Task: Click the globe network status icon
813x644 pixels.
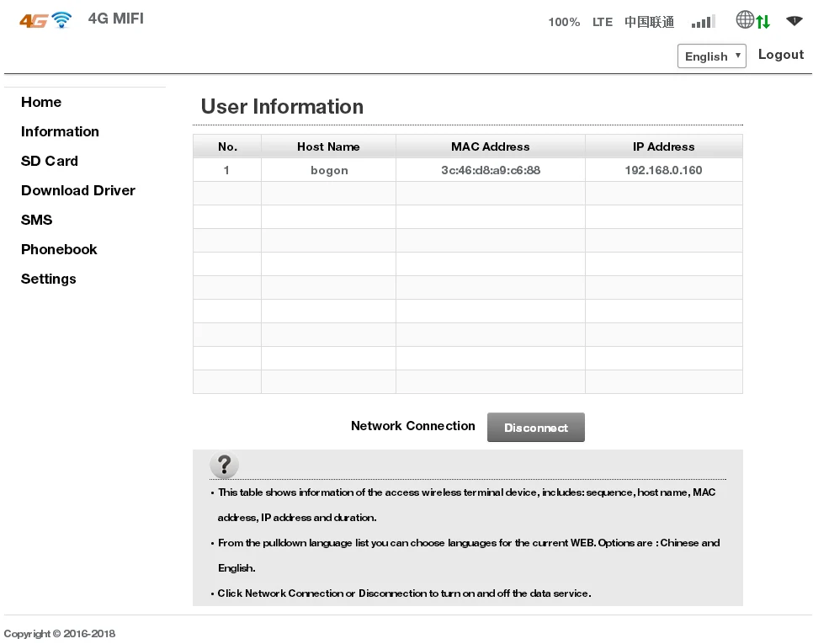Action: coord(745,19)
